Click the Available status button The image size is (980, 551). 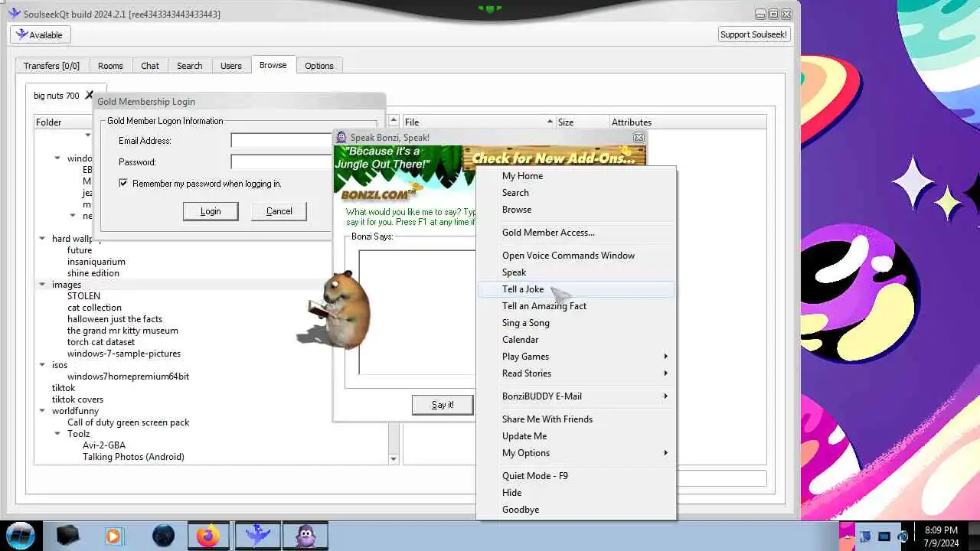click(x=40, y=34)
